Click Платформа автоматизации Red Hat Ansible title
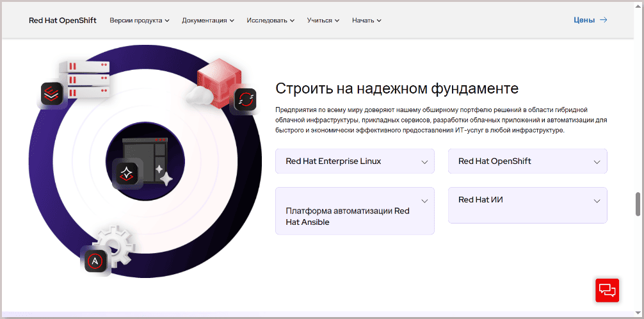 tap(348, 217)
